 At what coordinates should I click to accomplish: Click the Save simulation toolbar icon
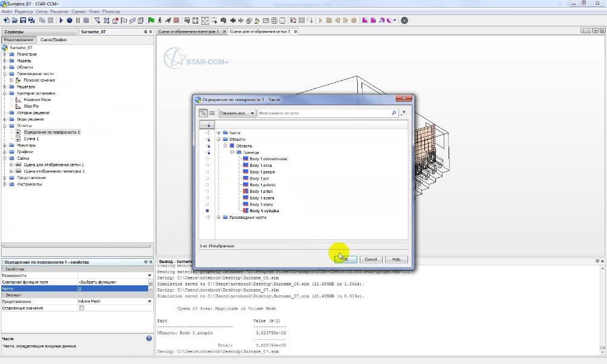(22, 21)
